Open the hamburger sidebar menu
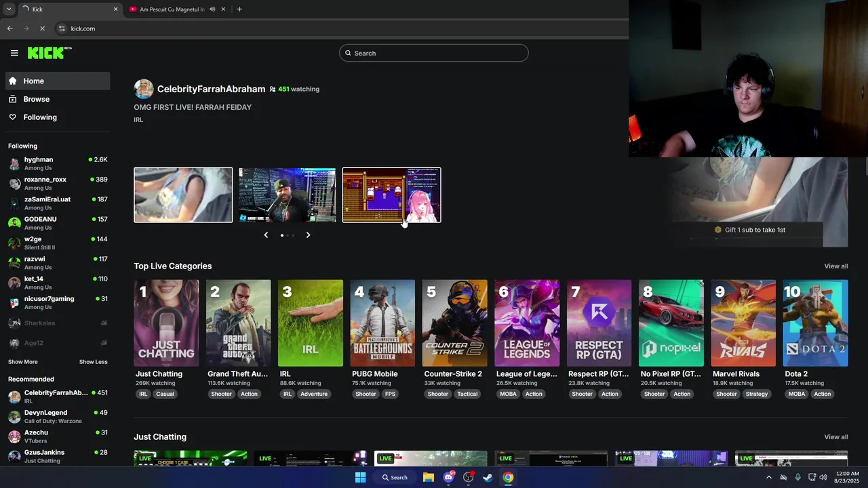 point(14,53)
